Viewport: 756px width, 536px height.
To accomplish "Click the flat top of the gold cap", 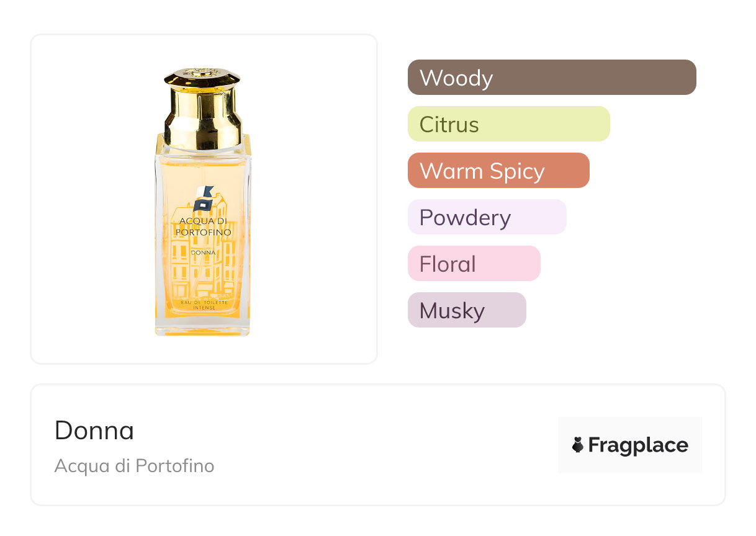I will coord(202,74).
